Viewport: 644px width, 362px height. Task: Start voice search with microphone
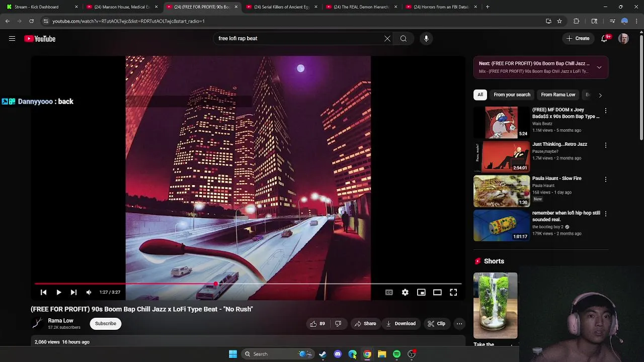(x=426, y=38)
